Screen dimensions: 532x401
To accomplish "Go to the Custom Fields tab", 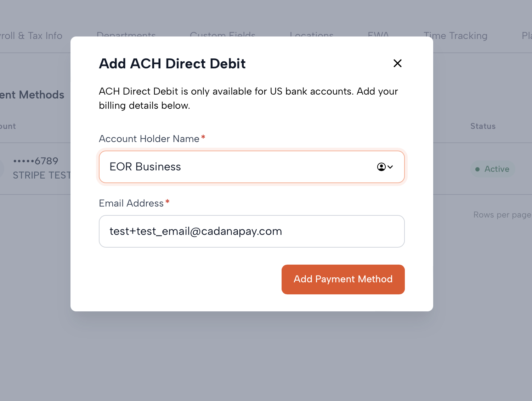I will (222, 35).
